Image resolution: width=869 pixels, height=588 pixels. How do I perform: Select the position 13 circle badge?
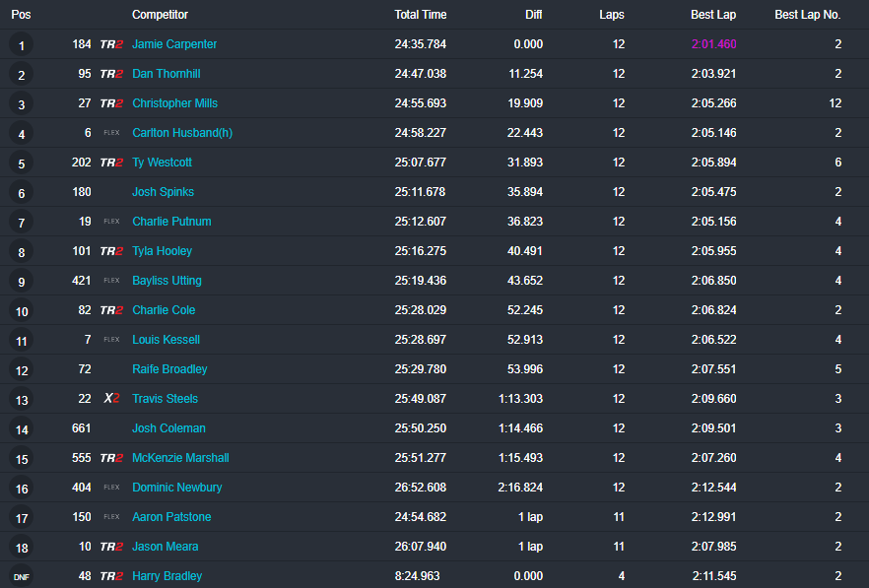click(x=21, y=399)
